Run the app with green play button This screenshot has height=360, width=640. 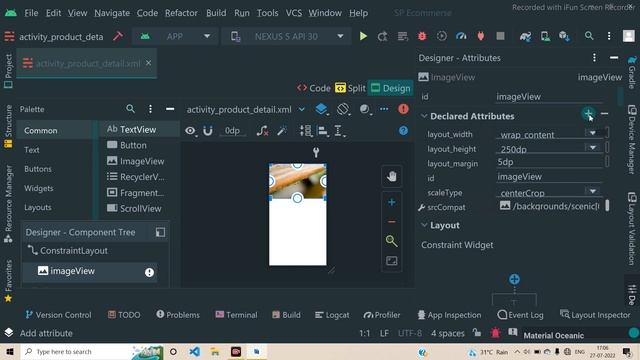pos(363,36)
